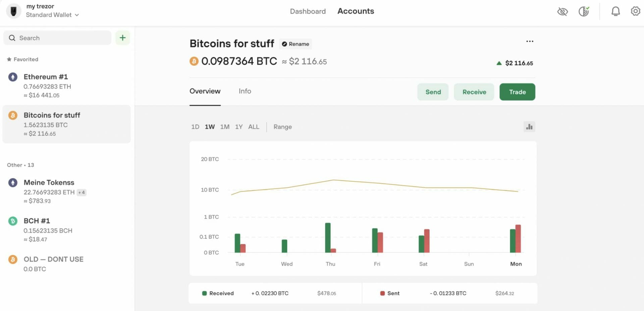Click the search magnifier icon
Image resolution: width=644 pixels, height=311 pixels.
pyautogui.click(x=12, y=38)
